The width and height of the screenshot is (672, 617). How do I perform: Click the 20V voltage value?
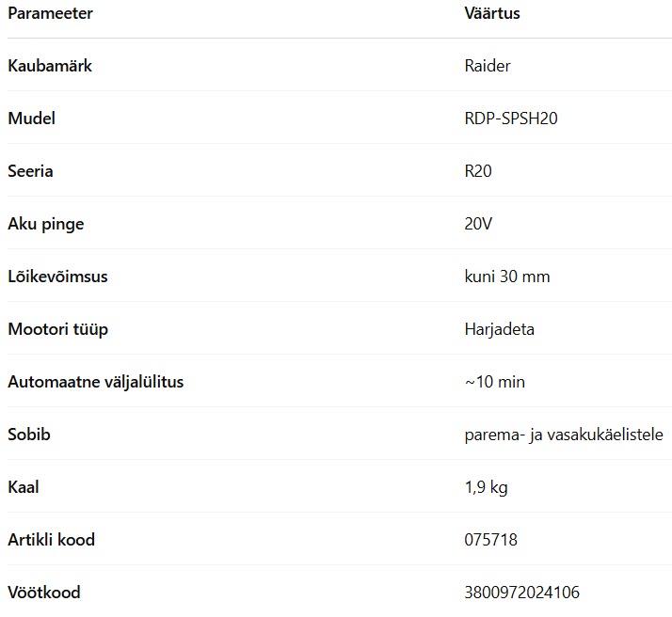[478, 224]
